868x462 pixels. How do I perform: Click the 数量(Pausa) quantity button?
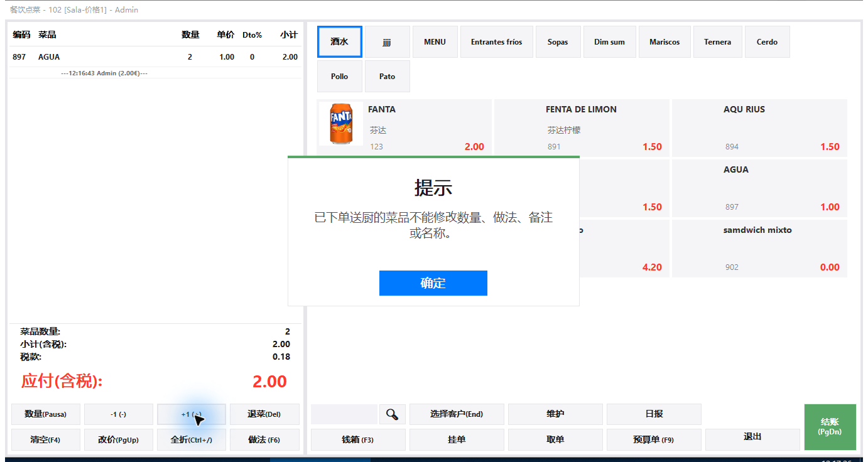point(45,414)
